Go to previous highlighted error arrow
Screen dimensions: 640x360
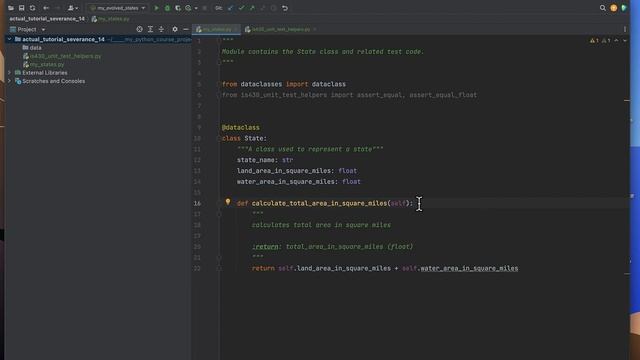(x=616, y=40)
